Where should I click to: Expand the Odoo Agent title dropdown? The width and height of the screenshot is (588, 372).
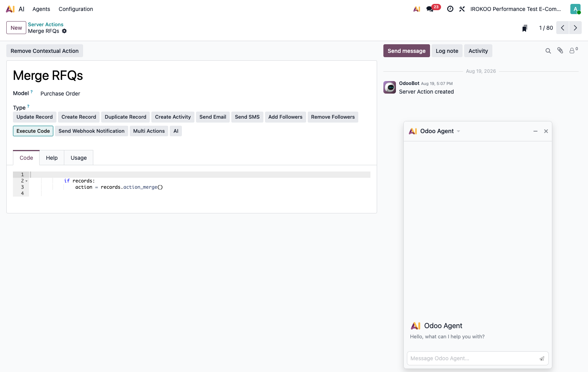tap(459, 131)
